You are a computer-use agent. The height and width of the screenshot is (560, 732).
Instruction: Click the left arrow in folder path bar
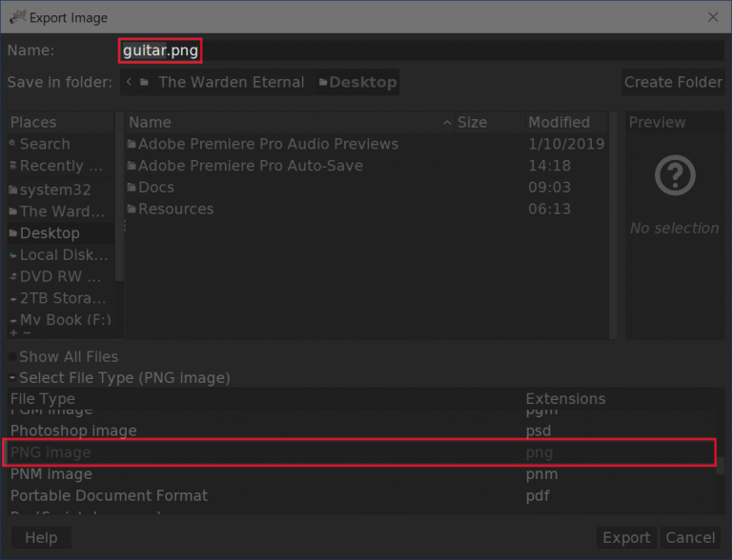pyautogui.click(x=129, y=83)
